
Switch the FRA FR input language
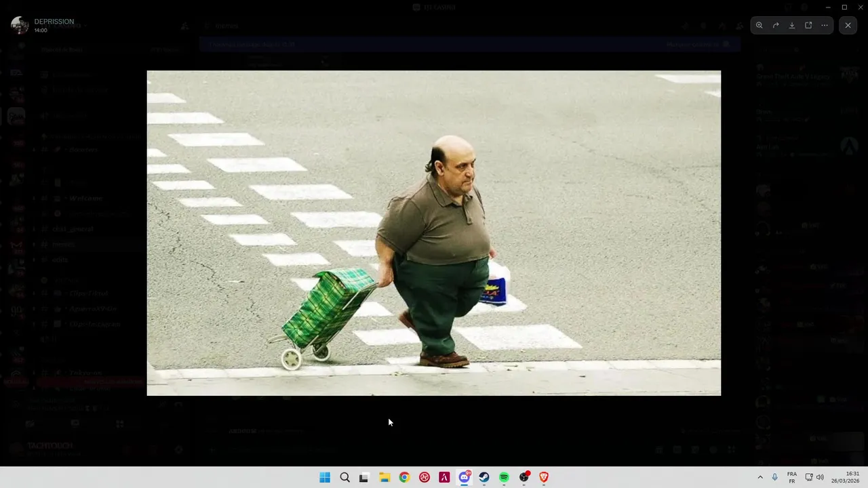point(792,477)
